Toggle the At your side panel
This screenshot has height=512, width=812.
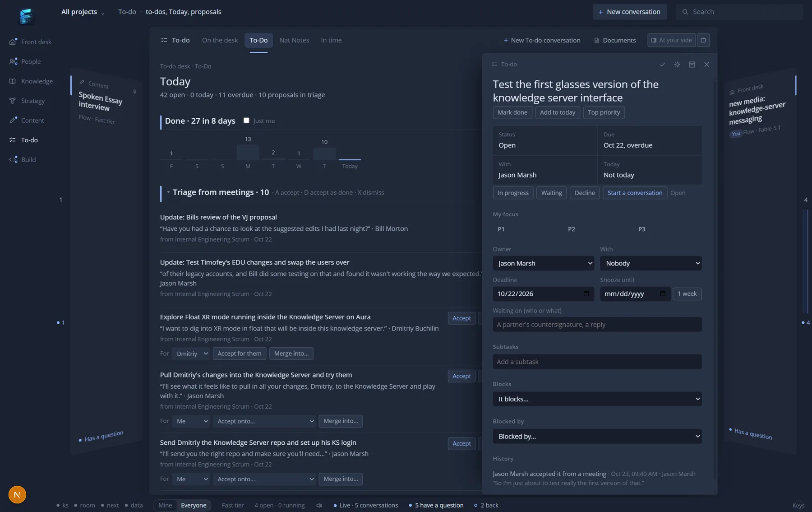[x=671, y=40]
